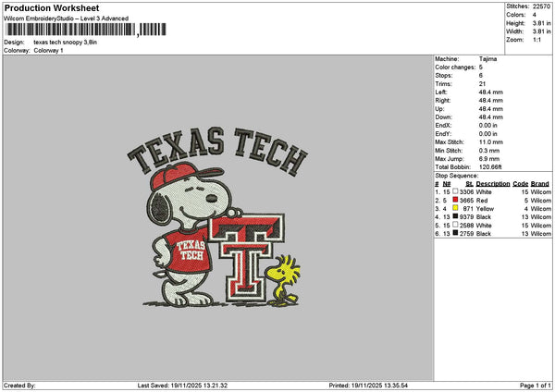This screenshot has width=555, height=392.
Task: Click the Zoom value 1:1
Action: [536, 40]
